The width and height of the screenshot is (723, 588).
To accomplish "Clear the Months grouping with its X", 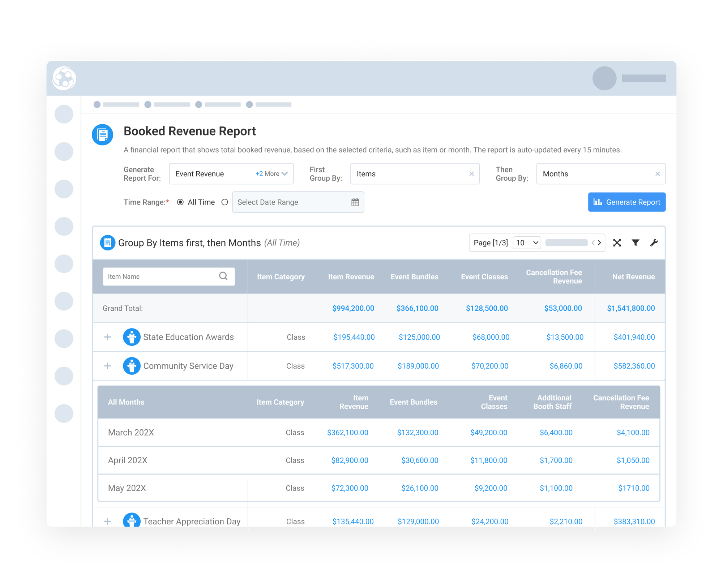I will coord(657,173).
